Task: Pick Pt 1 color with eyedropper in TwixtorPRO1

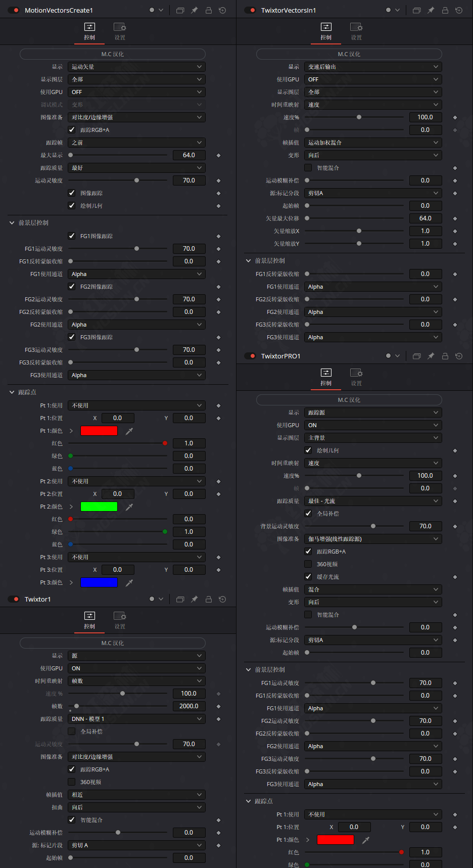Action: [366, 840]
